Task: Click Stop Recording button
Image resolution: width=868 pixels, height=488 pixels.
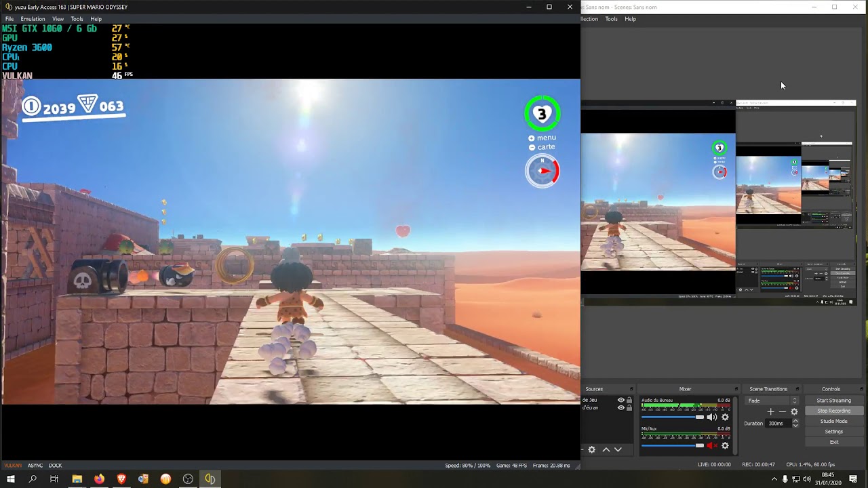Action: coord(833,411)
